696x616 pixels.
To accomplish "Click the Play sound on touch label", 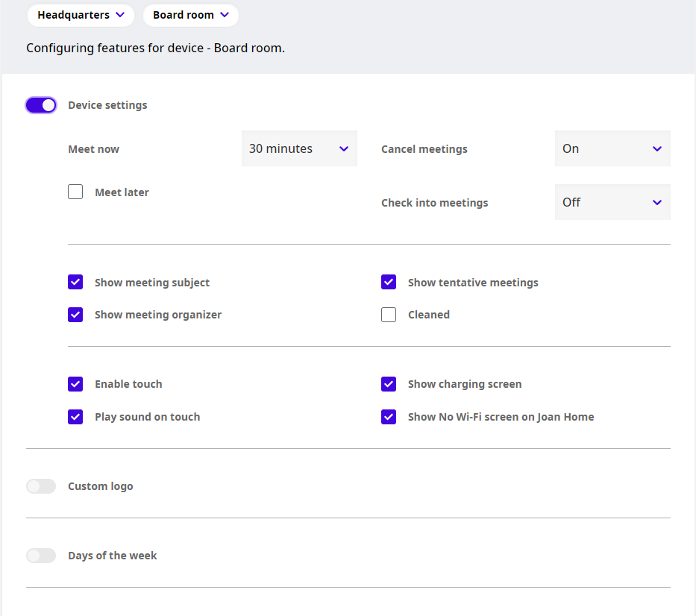I will pos(148,417).
